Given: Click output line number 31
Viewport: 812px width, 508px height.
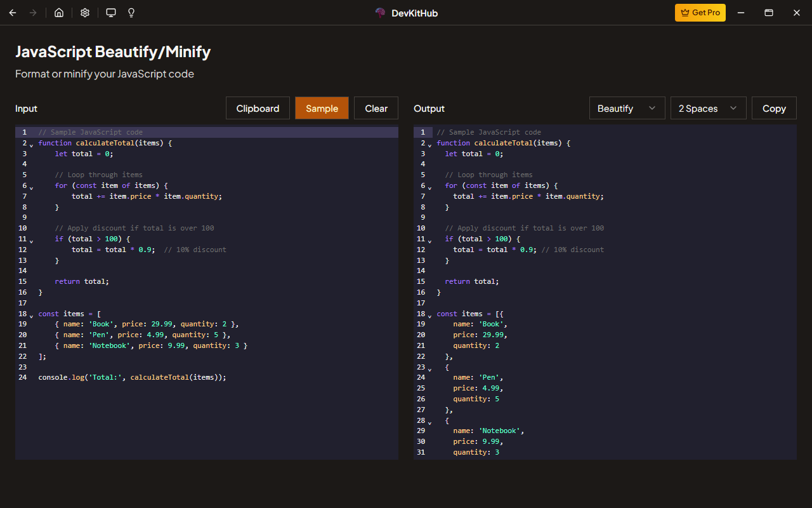Looking at the screenshot, I should click(421, 452).
